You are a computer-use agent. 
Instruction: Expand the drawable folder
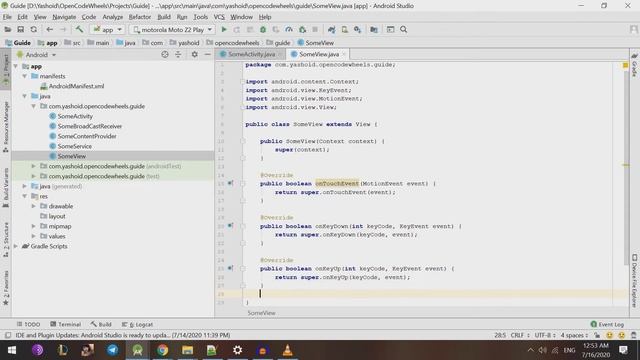(x=33, y=206)
